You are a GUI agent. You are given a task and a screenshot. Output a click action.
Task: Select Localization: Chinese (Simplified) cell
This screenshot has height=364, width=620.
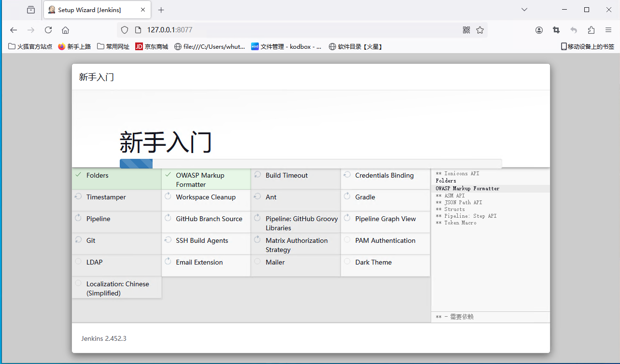tap(117, 287)
